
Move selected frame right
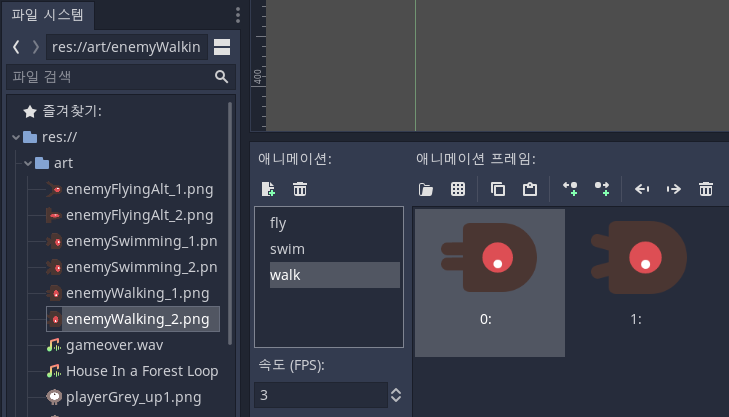coord(674,189)
